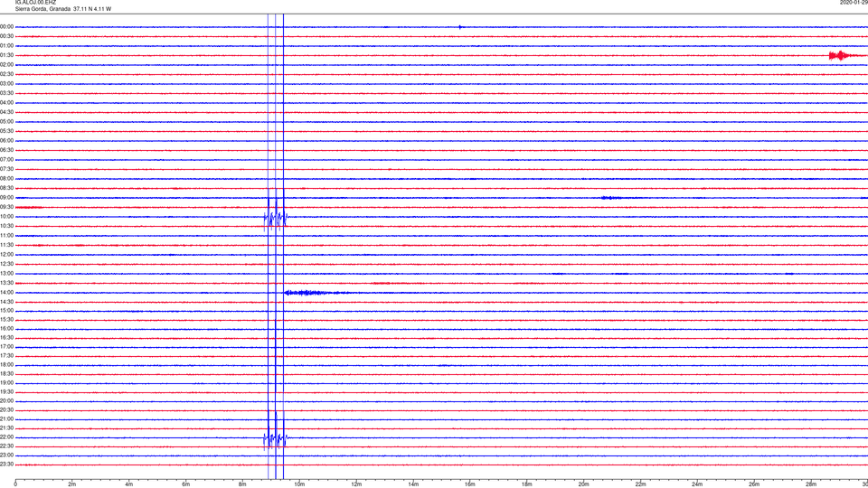Click the 08:00 time label

[x=6, y=179]
